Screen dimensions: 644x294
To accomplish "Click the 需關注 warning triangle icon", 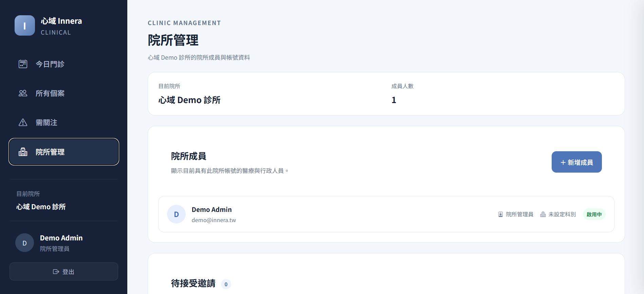I will [23, 122].
